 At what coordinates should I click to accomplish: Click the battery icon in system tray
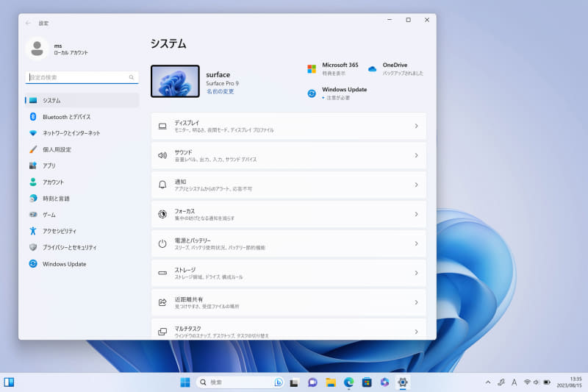(547, 382)
